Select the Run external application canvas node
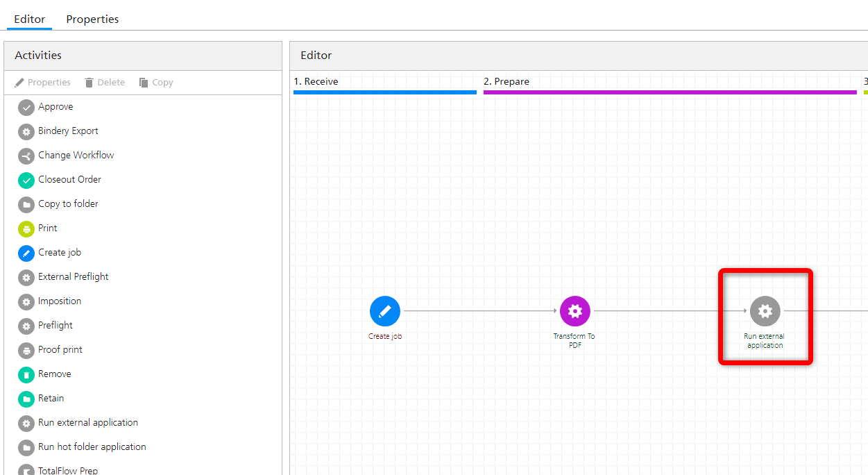 click(x=765, y=311)
